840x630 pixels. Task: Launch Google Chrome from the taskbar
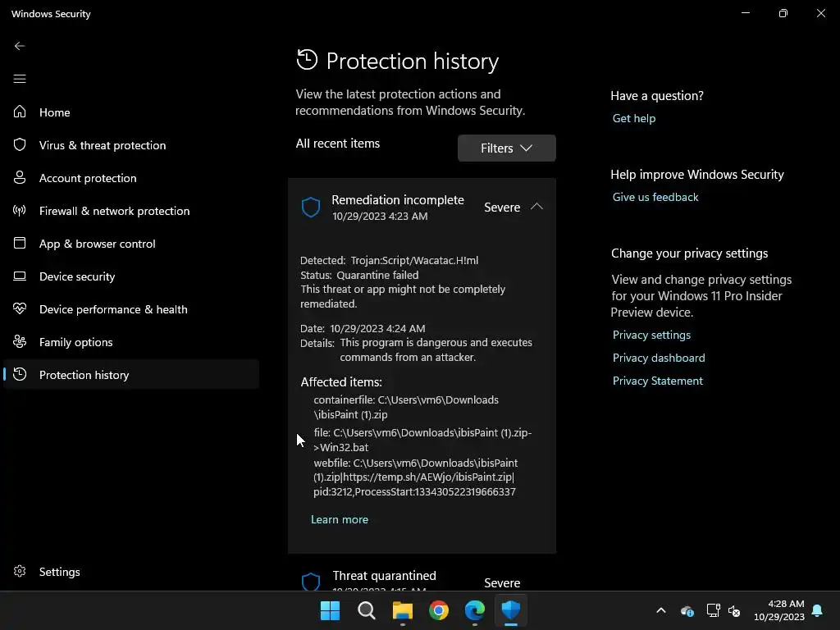click(x=439, y=610)
